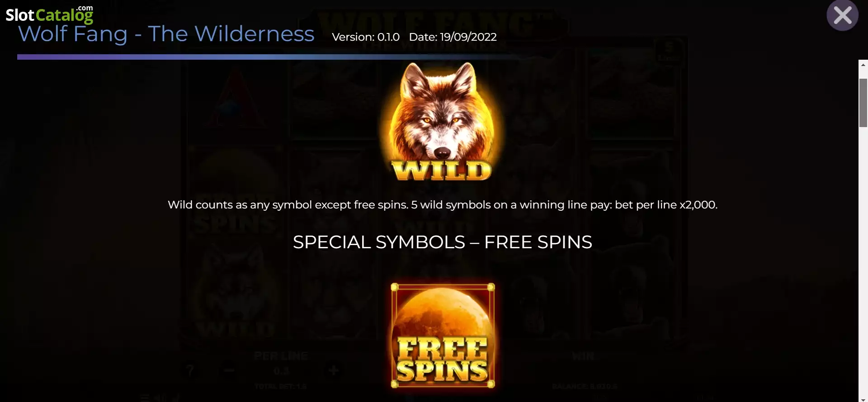The image size is (868, 402).
Task: Click the Version 0.1.0 label
Action: click(366, 37)
